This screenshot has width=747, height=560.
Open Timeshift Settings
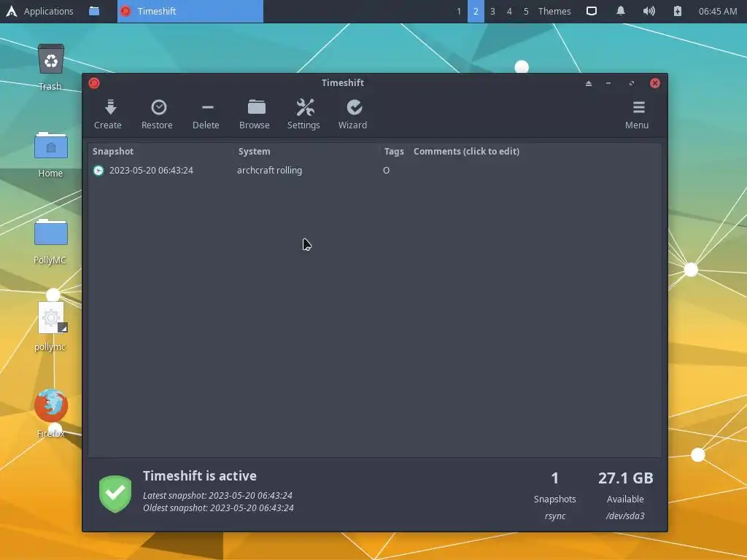pos(303,114)
